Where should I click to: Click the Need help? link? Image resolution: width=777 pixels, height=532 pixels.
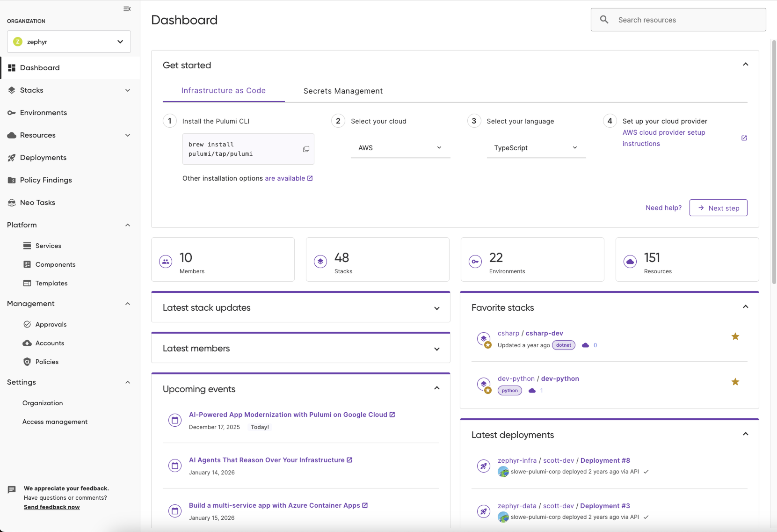pos(663,208)
